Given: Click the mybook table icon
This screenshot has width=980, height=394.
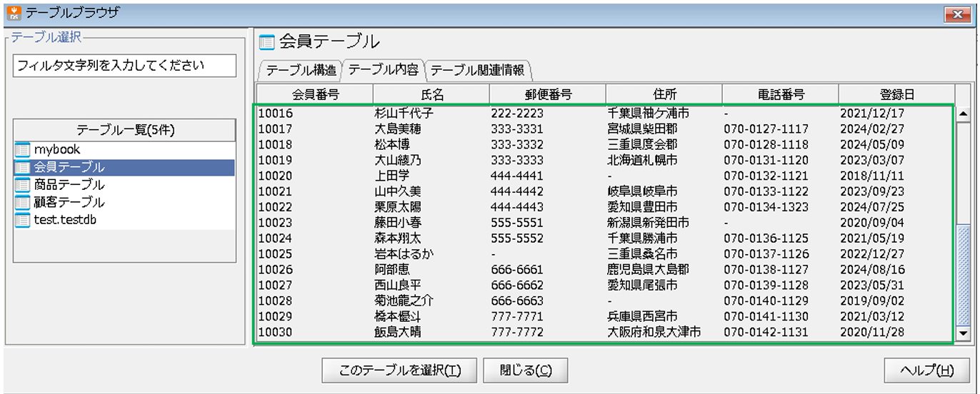Looking at the screenshot, I should point(22,150).
